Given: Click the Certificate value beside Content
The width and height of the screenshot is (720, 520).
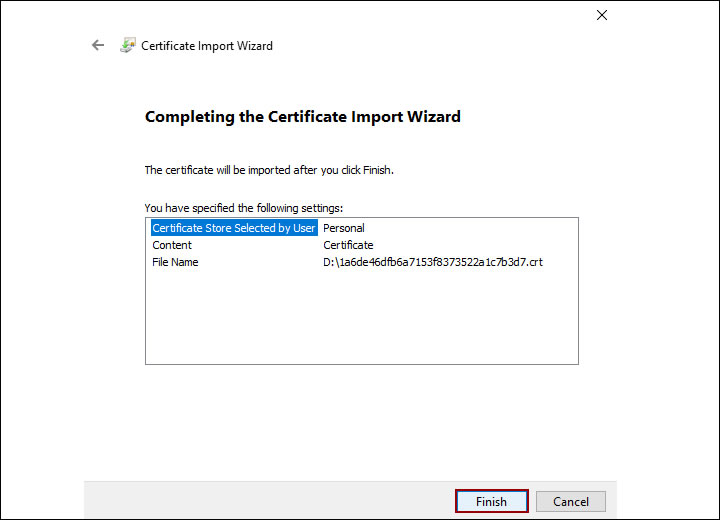Looking at the screenshot, I should coord(348,245).
